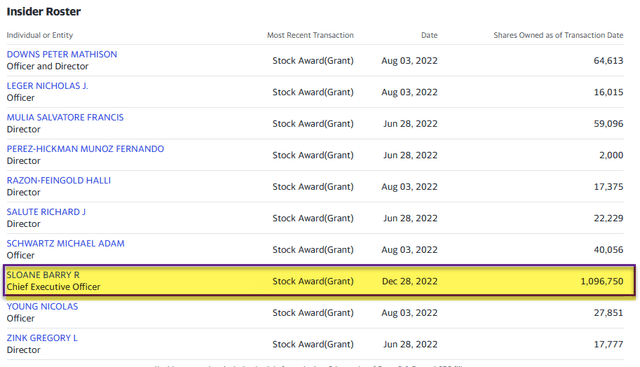Open RAZON-FEINGOLD HALLI insider link
The image size is (640, 367).
(58, 180)
